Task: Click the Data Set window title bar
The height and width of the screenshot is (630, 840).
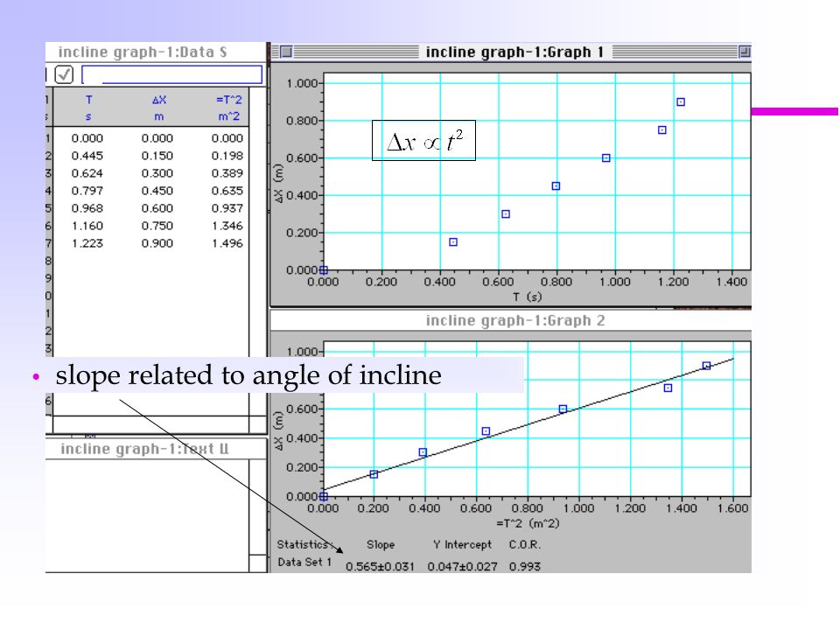Action: pyautogui.click(x=156, y=52)
